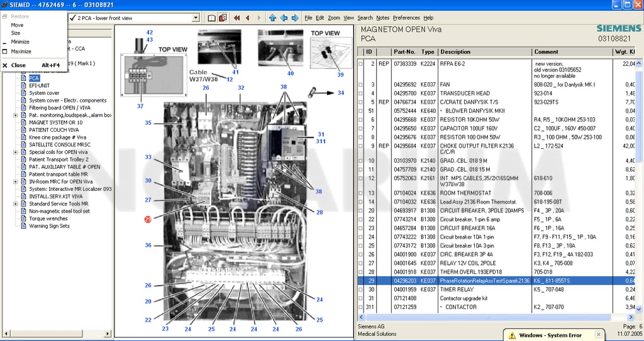
Task: Close the Windows System Error balloon
Action: [599, 335]
